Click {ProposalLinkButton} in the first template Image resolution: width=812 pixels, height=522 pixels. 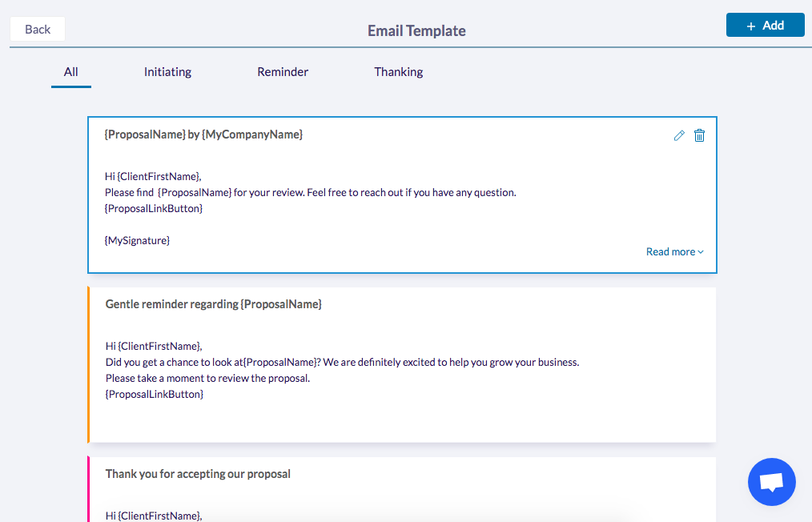(154, 208)
